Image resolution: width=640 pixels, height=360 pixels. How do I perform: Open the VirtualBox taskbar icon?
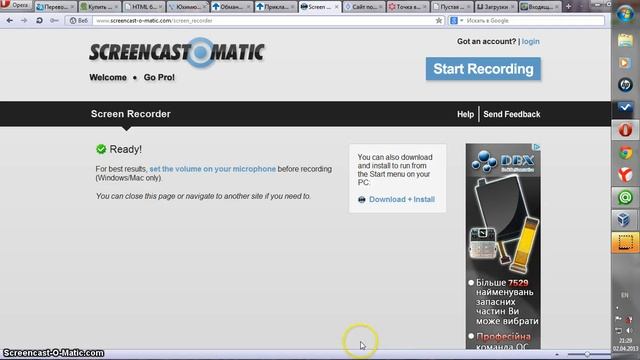coord(625,220)
